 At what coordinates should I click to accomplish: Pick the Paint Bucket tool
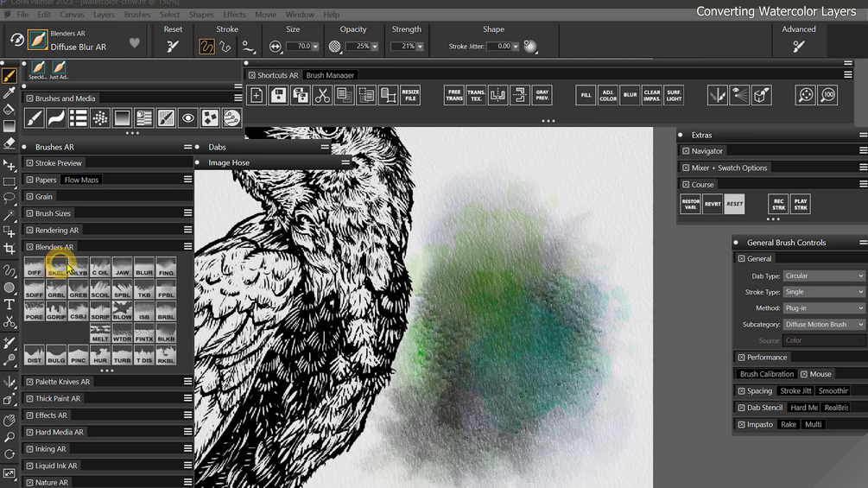tap(10, 109)
